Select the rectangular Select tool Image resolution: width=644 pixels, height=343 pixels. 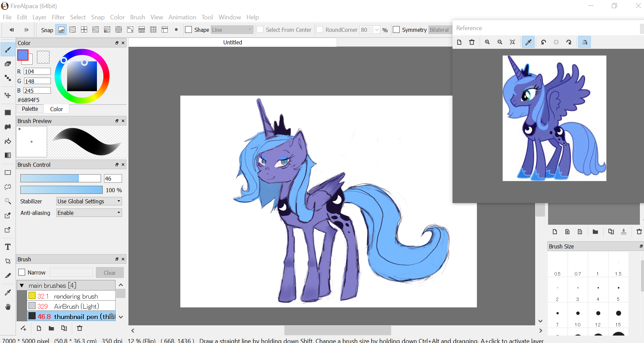click(8, 173)
